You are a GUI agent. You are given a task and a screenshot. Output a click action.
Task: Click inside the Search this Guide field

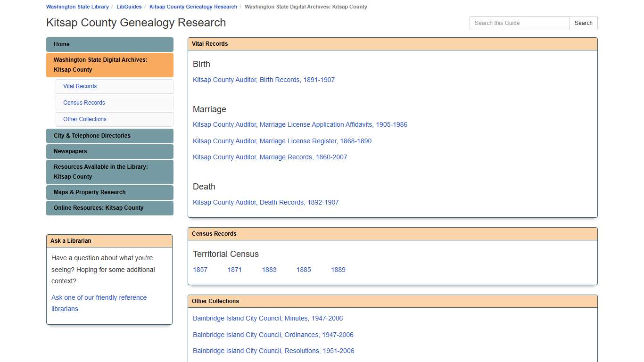(x=519, y=23)
